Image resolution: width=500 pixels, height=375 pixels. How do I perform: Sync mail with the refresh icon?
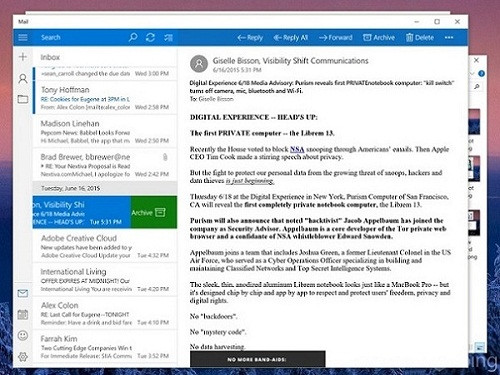(x=150, y=37)
